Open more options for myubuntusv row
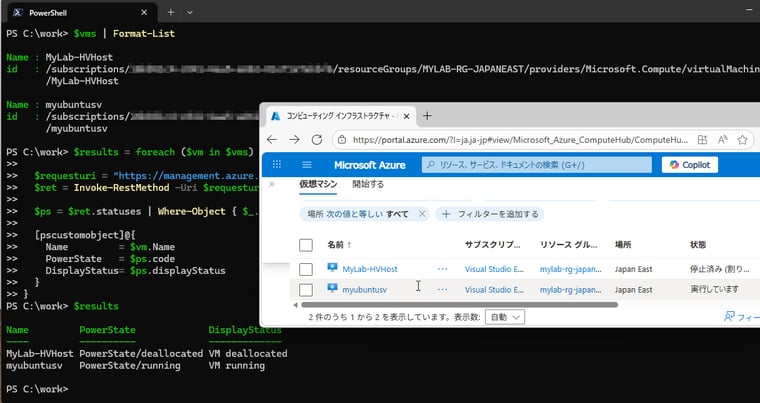760x403 pixels. point(442,290)
